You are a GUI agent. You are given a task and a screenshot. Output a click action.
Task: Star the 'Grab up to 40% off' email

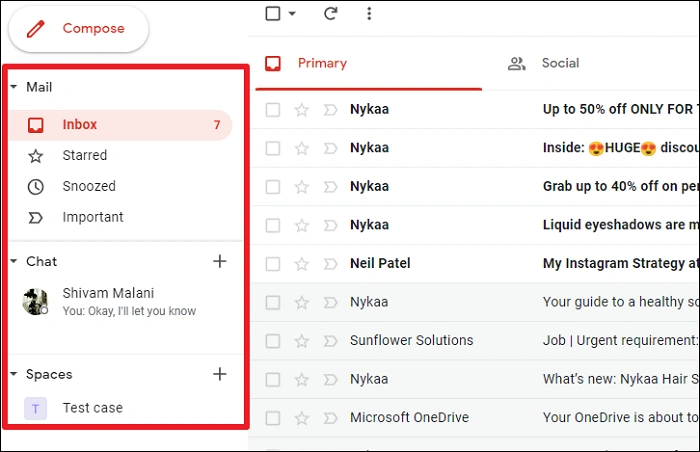click(x=302, y=186)
